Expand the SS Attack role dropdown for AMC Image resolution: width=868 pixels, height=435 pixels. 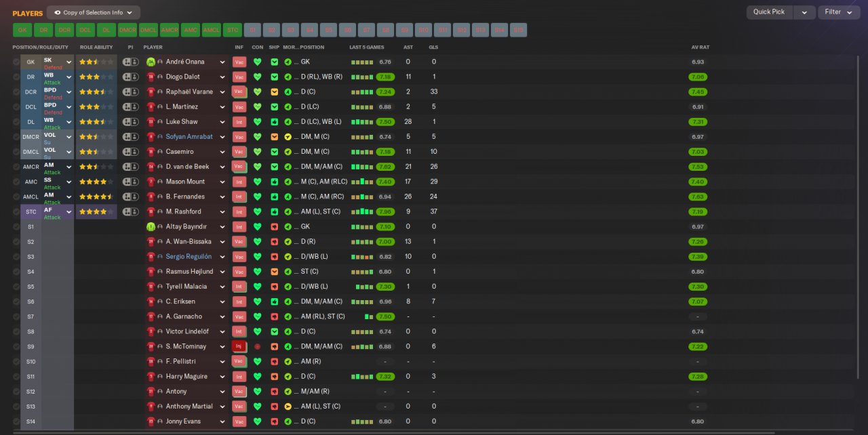[x=68, y=182]
